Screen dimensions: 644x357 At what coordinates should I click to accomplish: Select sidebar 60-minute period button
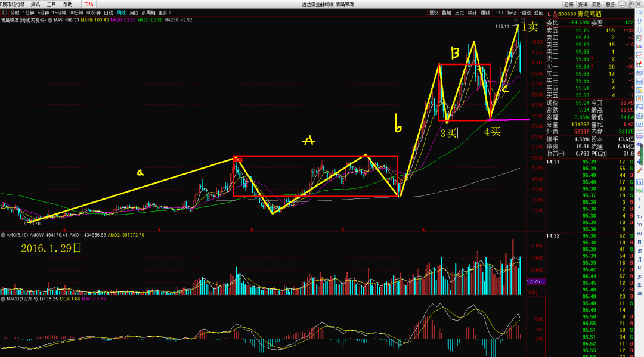point(639,234)
